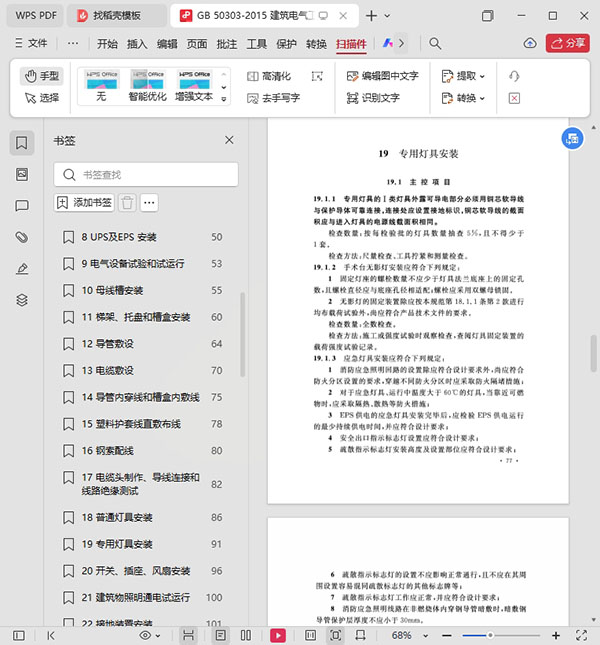
Task: Click the search magnifier icon
Action: (435, 43)
